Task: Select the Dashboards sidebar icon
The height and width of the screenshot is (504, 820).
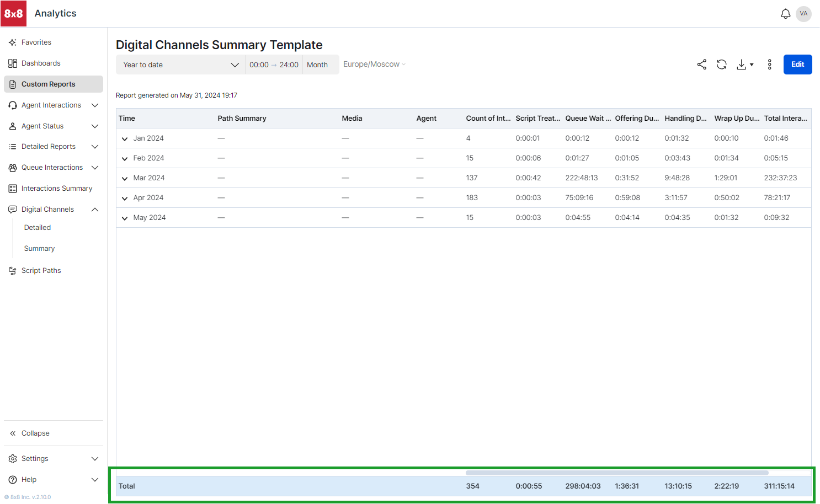Action: pos(13,63)
